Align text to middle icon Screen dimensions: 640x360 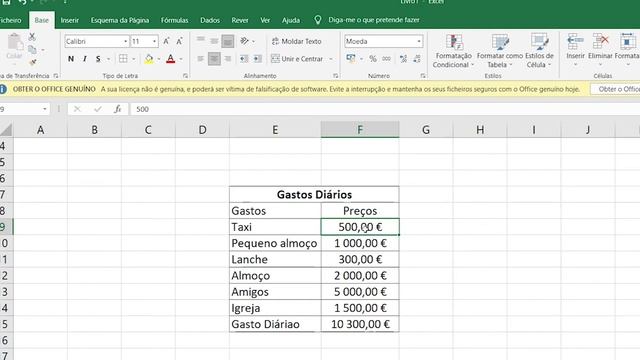pos(214,40)
